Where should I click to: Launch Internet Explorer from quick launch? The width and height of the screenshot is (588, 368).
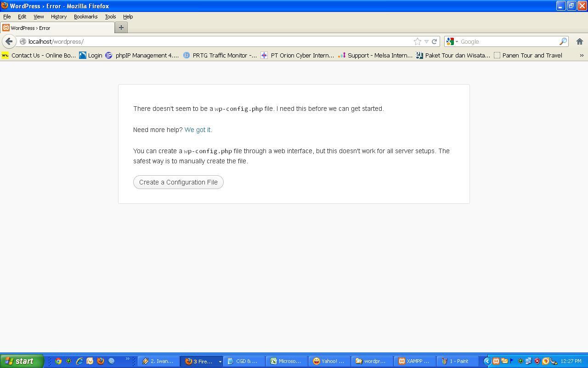(x=79, y=361)
